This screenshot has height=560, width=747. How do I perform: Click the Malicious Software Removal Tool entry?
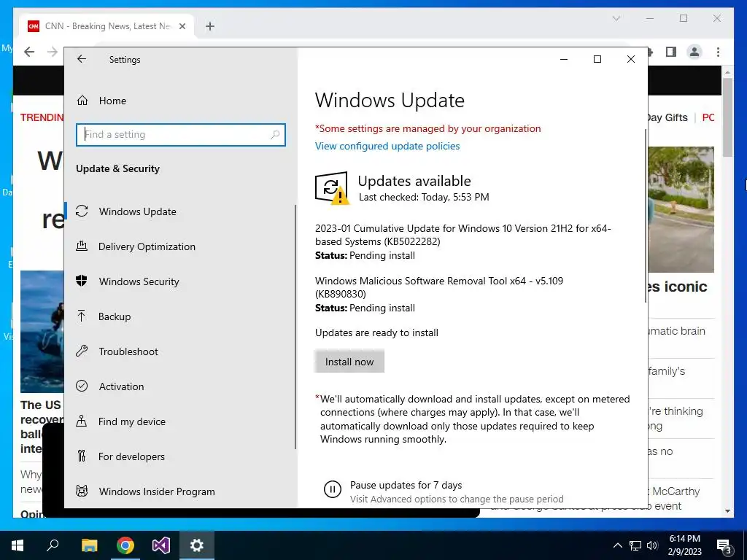[x=438, y=287]
